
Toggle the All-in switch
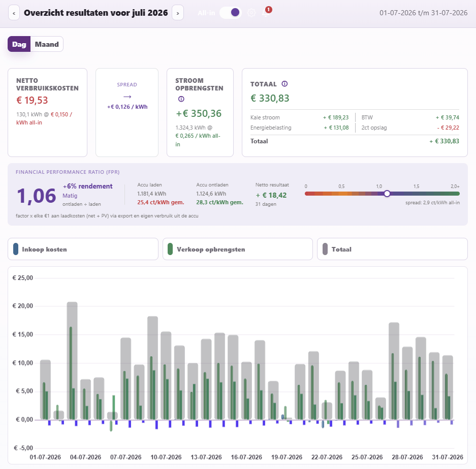(231, 13)
